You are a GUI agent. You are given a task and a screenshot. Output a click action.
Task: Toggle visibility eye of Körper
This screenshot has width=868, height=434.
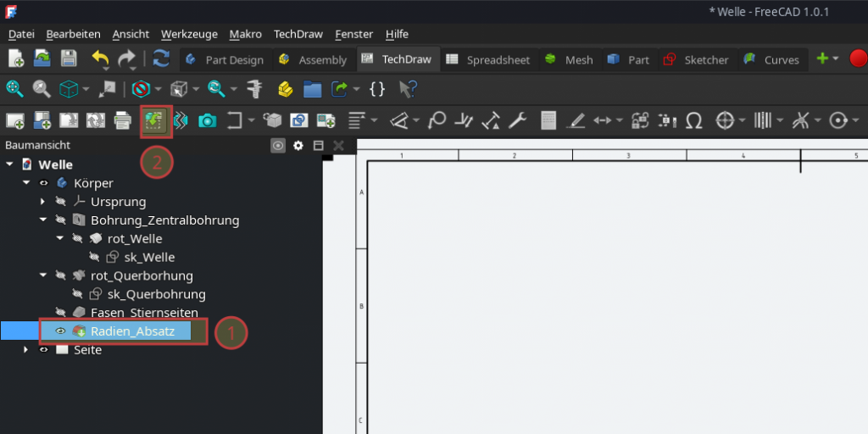(43, 183)
